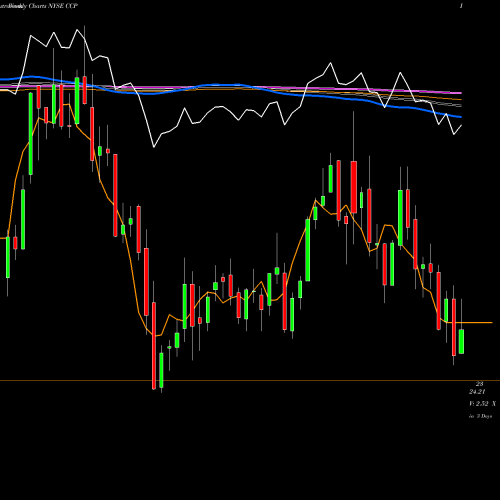Viewport: 500px width, 500px height.
Task: Click the '23' value below the support line
Action: pyautogui.click(x=479, y=384)
